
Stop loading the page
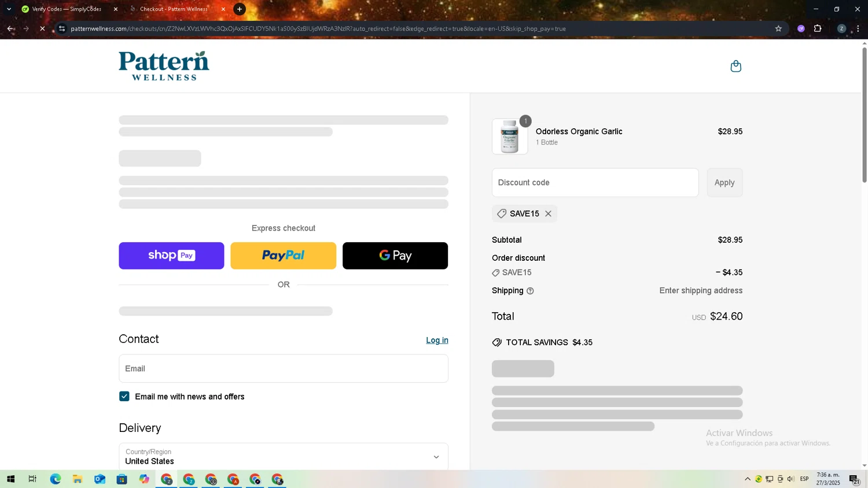[42, 28]
